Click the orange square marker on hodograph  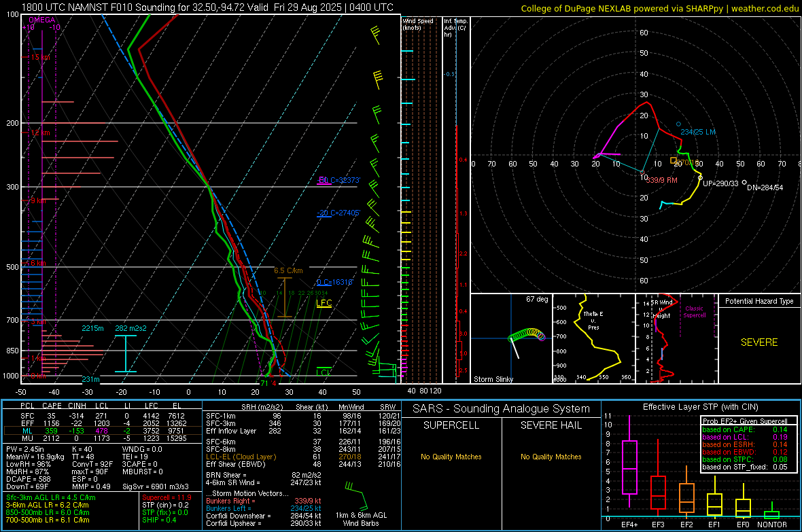(674, 160)
